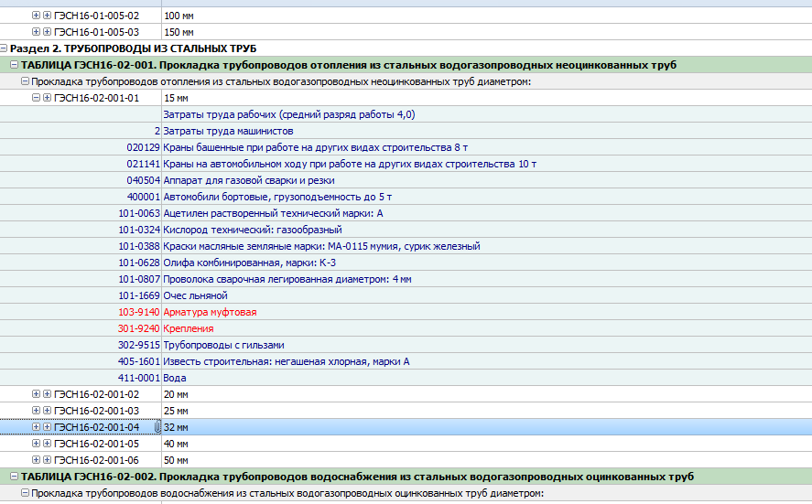This screenshot has height=504, width=812.
Task: Click the 32 мм cell in selected row
Action: coord(176,427)
